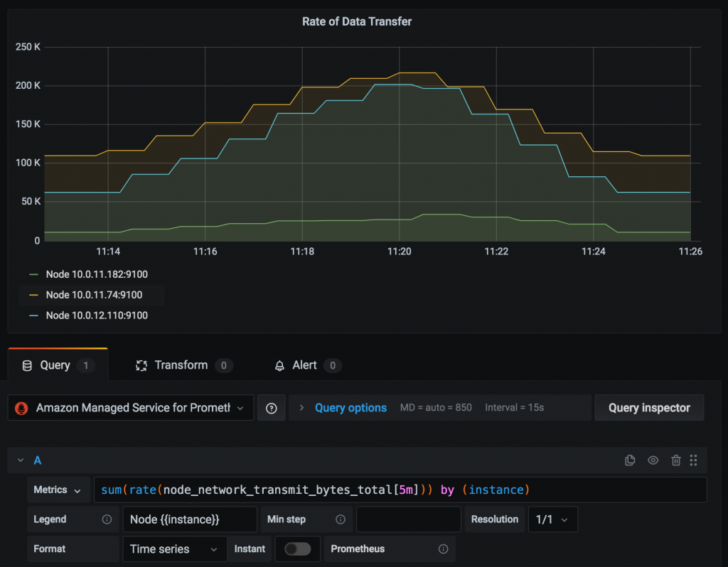Viewport: 728px width, 567px height.
Task: Delete query A with the trash icon
Action: (675, 460)
